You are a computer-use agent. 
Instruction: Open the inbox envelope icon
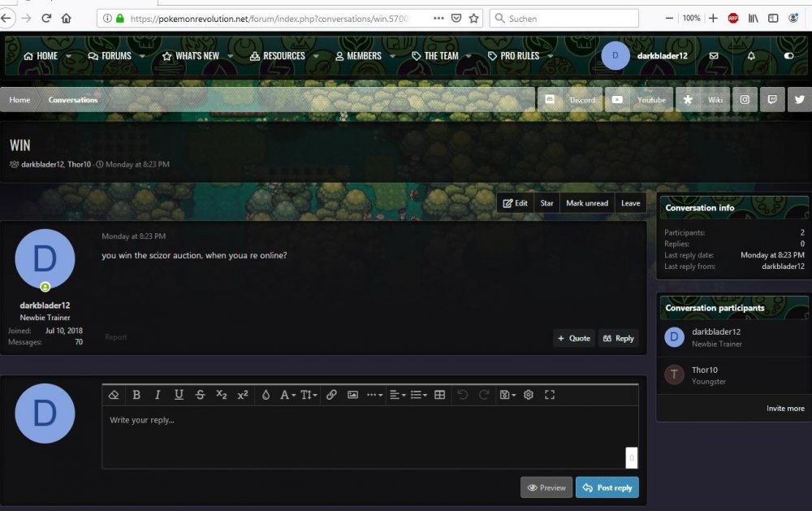(714, 56)
